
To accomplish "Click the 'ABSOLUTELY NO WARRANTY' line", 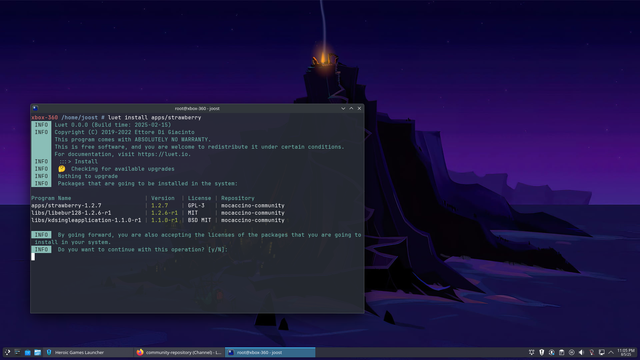I will [133, 140].
